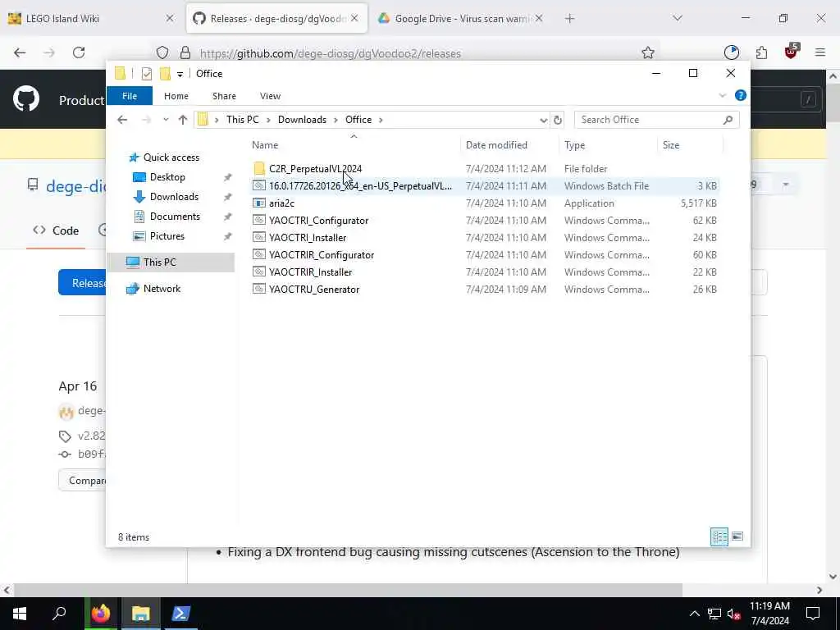Screen dimensions: 840x630
Task: Open File Explorer help
Action: [x=741, y=95]
